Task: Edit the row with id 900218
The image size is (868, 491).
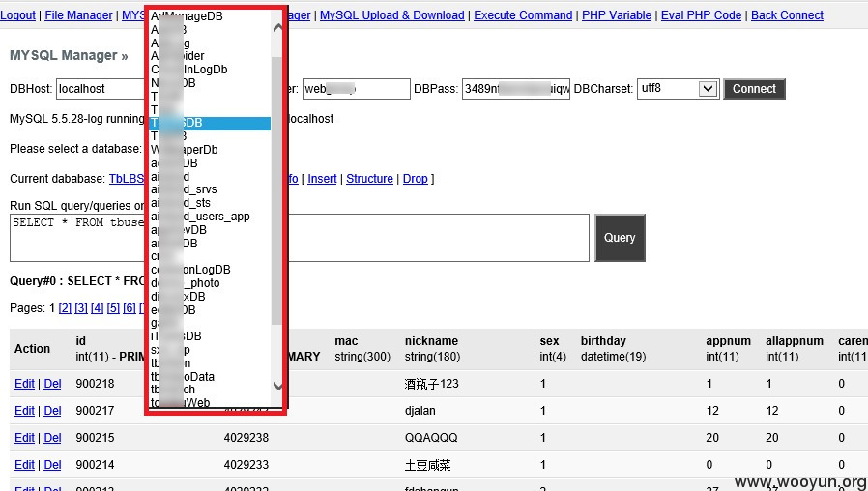Action: pyautogui.click(x=24, y=384)
